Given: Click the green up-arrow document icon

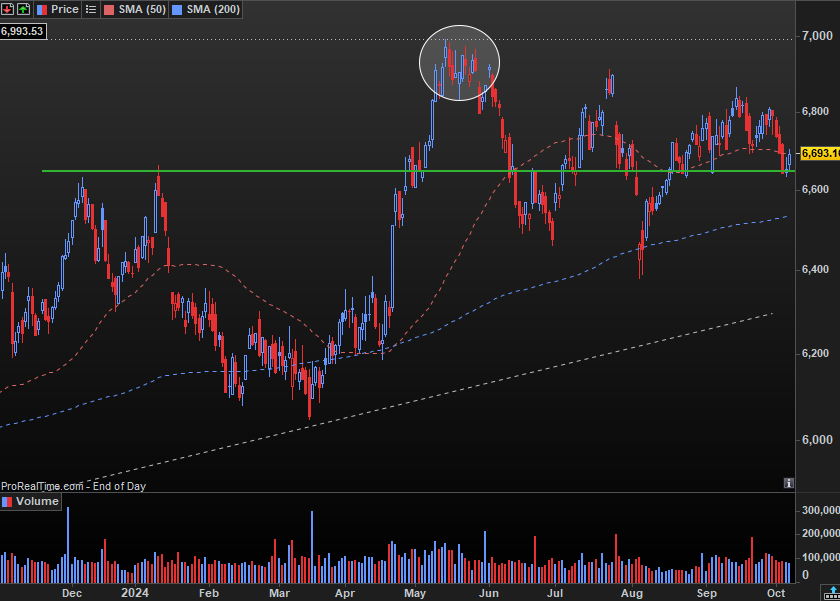Looking at the screenshot, I should 24,9.
